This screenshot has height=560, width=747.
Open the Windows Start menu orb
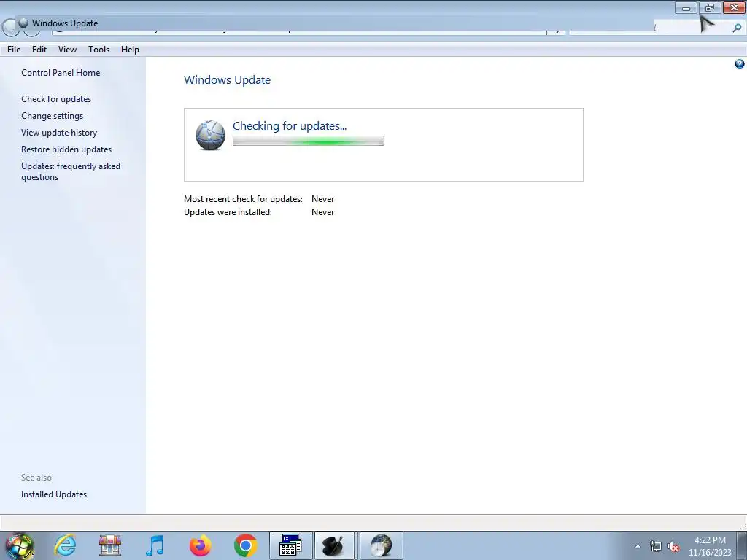19,545
